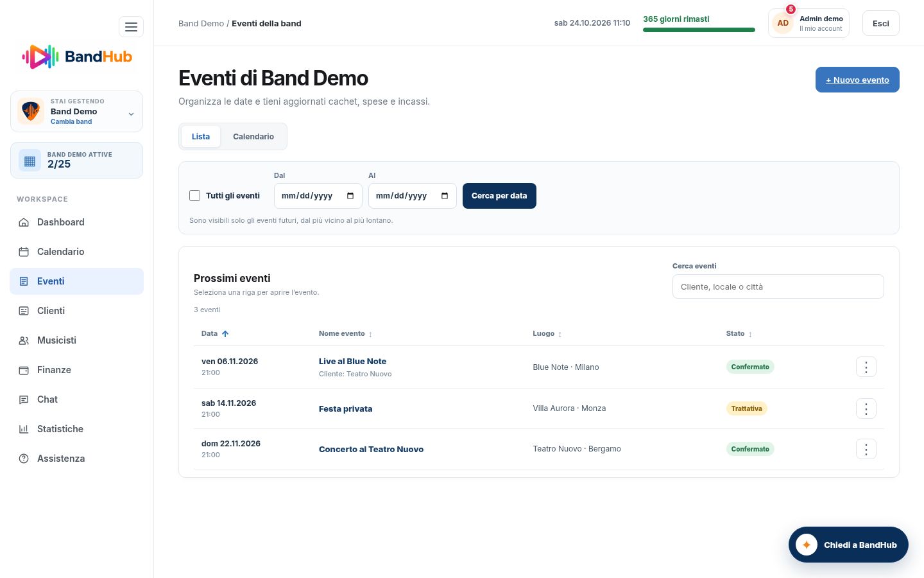
Task: Click the Dal date input field
Action: (x=318, y=196)
